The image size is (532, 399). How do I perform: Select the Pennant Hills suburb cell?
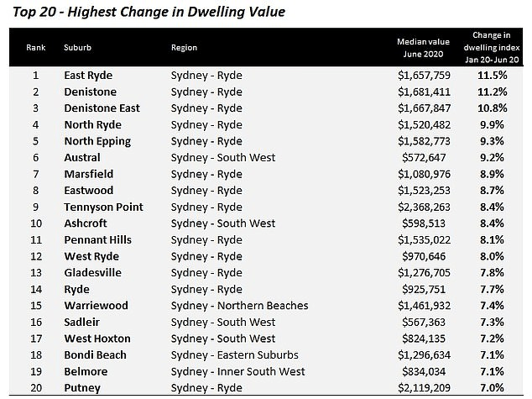pos(97,240)
